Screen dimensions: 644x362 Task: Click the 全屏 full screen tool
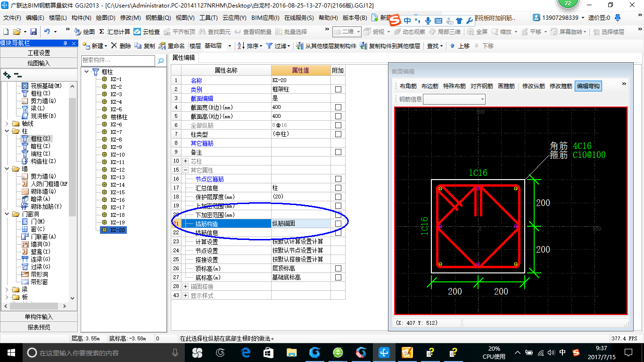(x=477, y=32)
